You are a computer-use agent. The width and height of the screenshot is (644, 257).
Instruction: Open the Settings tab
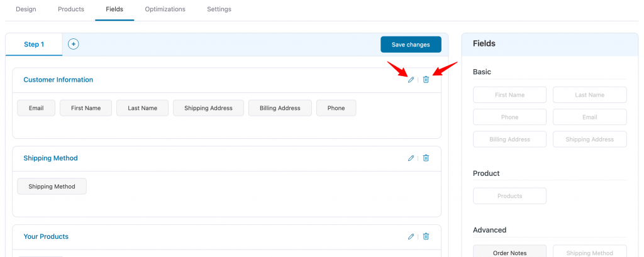[219, 9]
